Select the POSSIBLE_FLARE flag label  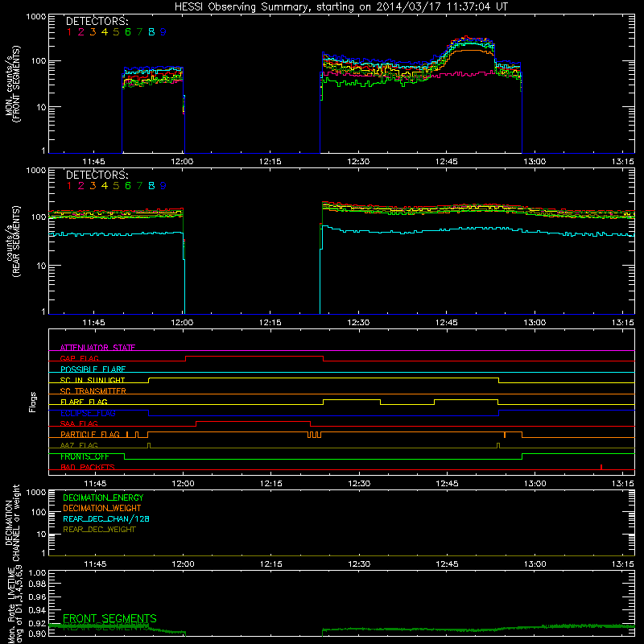pyautogui.click(x=93, y=369)
